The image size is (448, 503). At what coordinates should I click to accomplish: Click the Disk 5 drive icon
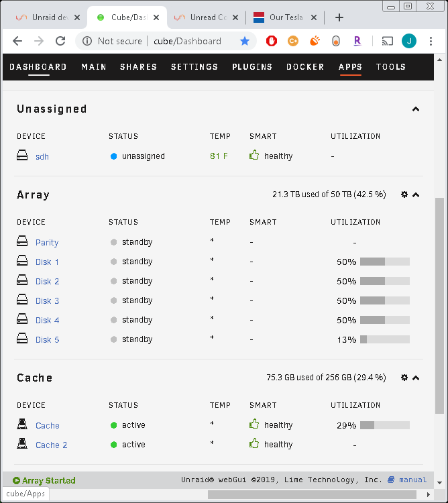[x=22, y=338]
